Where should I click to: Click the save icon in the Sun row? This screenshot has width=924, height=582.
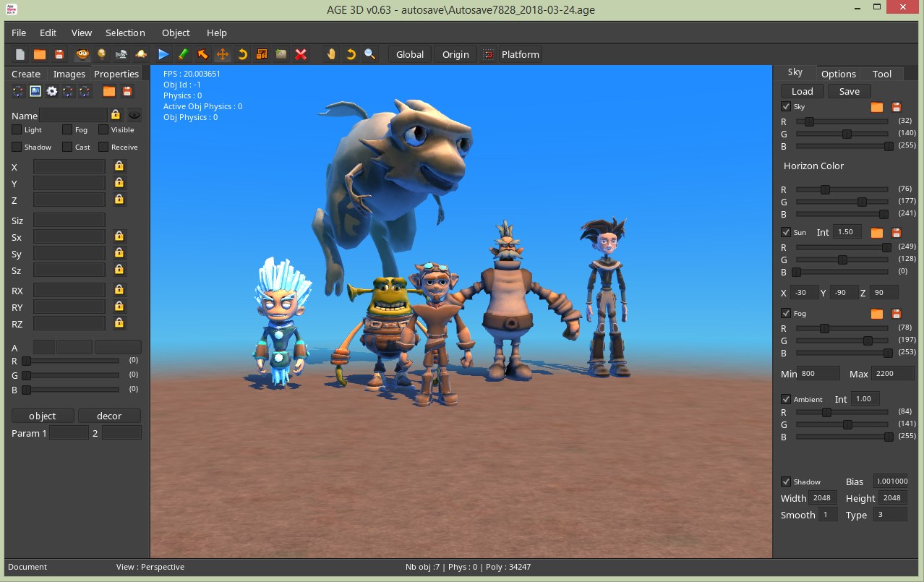tap(897, 233)
